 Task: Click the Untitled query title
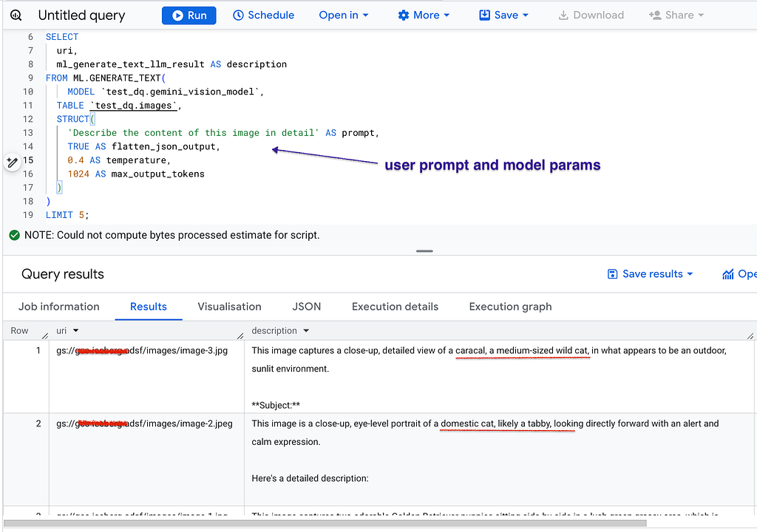tap(81, 16)
